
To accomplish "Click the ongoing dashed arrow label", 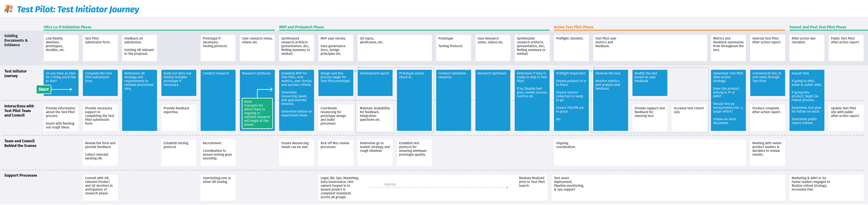I will point(390,184).
